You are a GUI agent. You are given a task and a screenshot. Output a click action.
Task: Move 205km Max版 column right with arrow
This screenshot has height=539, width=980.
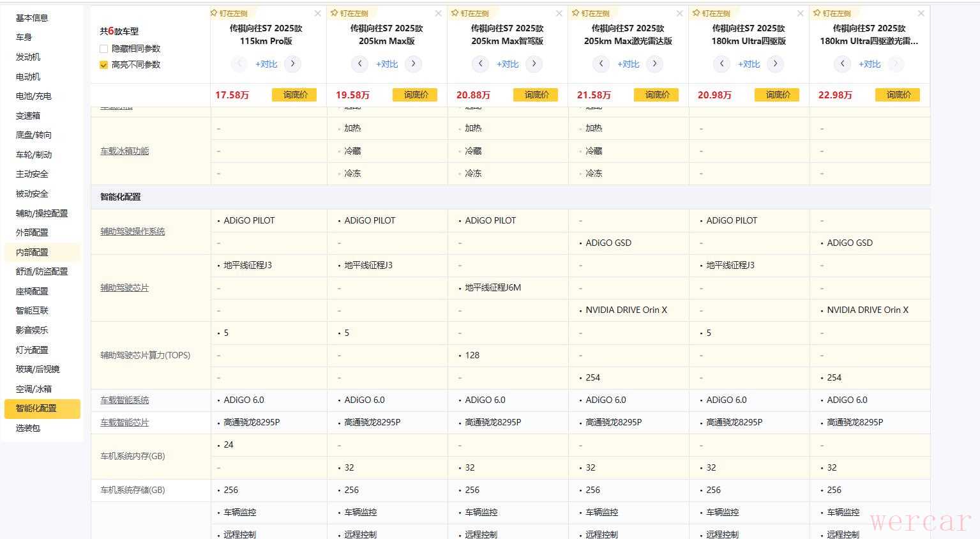[414, 64]
